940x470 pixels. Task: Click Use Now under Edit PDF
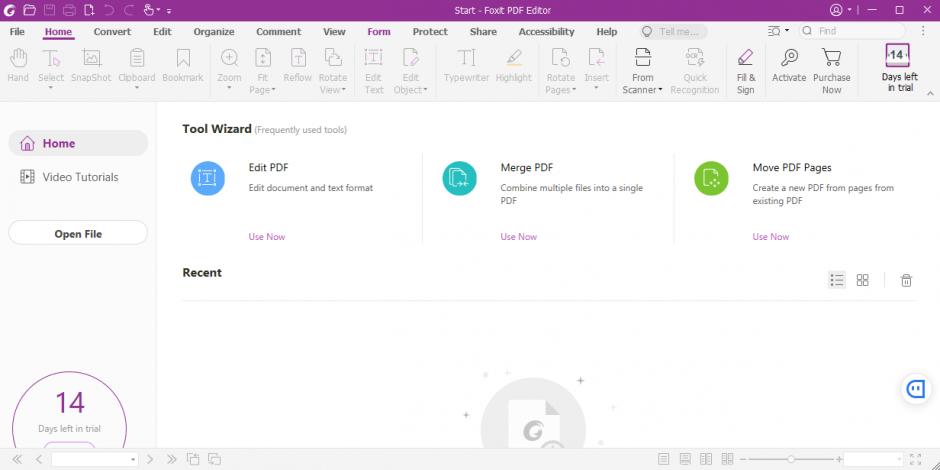click(267, 237)
